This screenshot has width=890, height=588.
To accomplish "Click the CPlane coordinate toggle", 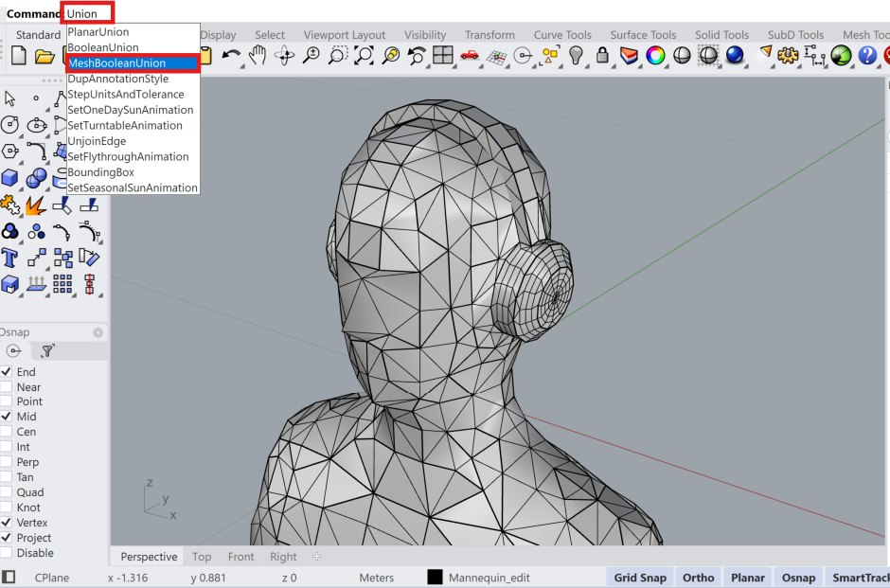I will 52,578.
